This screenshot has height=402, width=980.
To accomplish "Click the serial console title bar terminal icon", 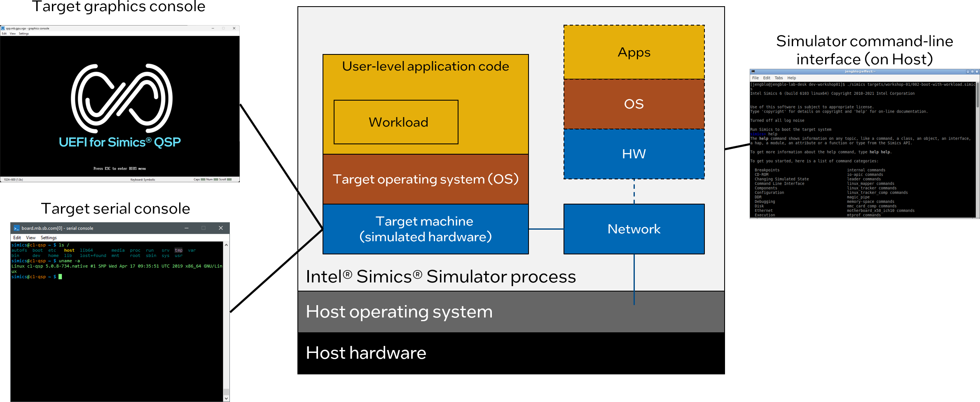I will pyautogui.click(x=16, y=228).
